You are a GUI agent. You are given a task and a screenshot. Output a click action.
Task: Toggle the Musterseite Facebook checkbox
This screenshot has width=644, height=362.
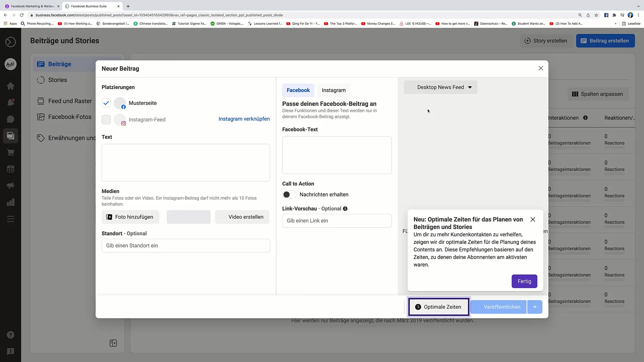(x=106, y=103)
